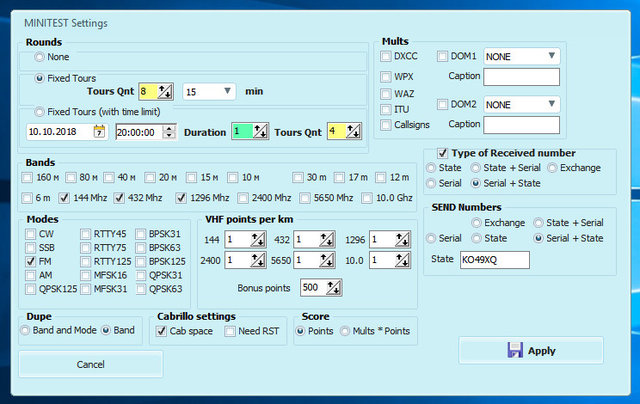Click the DOM1 Caption input field
This screenshot has height=404, width=640.
click(x=522, y=77)
